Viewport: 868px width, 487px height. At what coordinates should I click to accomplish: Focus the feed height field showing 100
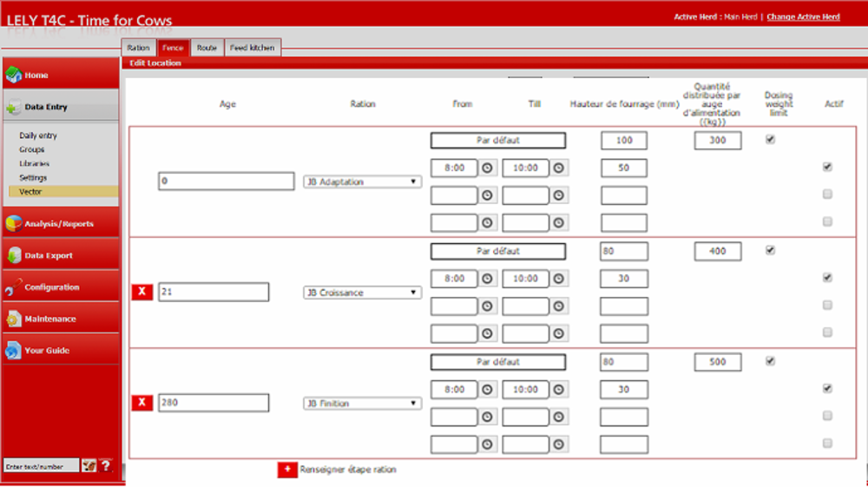(624, 140)
